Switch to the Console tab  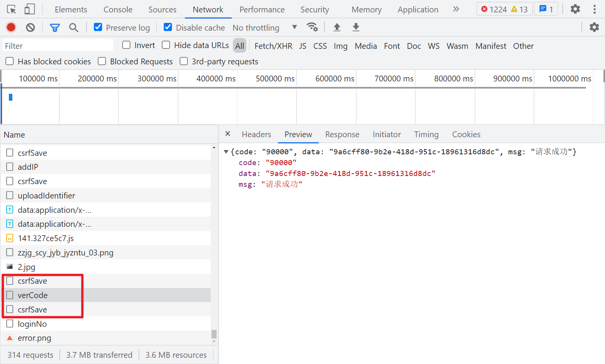tap(118, 9)
